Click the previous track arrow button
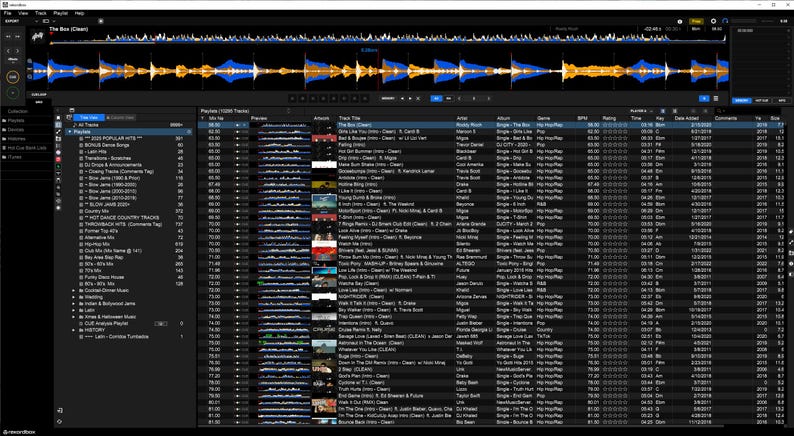 coord(9,36)
